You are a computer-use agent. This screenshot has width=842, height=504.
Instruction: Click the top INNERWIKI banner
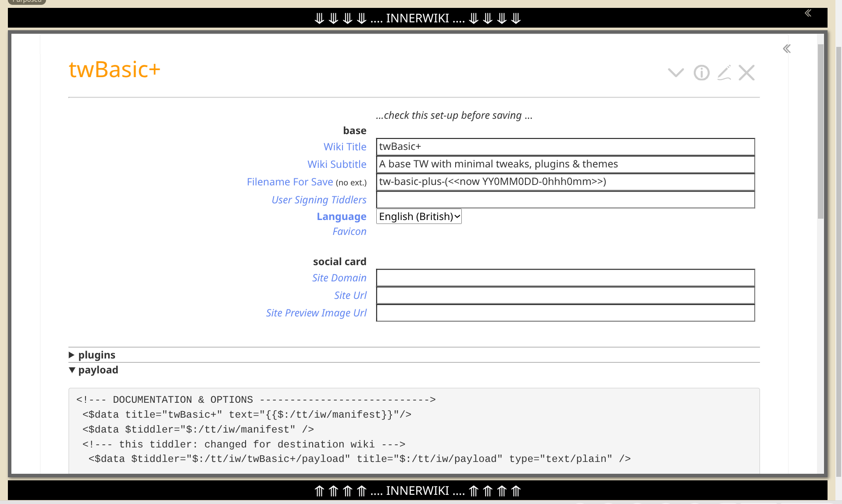click(417, 18)
